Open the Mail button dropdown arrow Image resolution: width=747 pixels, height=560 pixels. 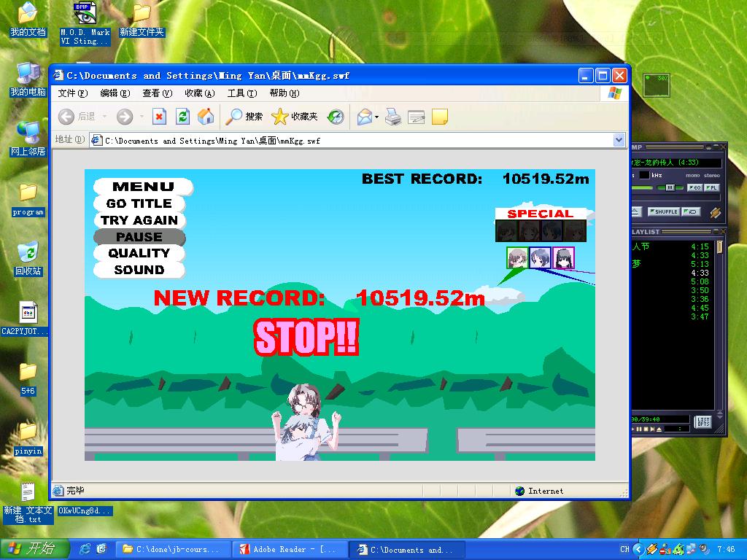(x=377, y=117)
